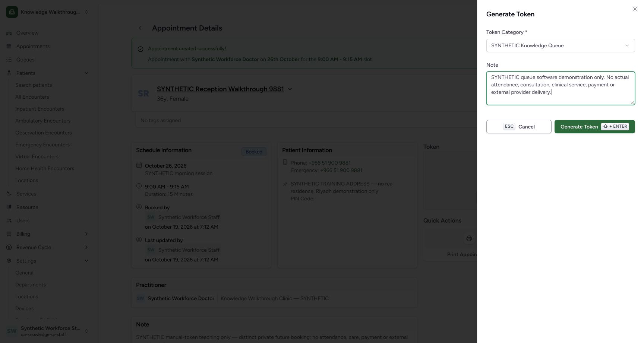Screen dimensions: 644x343
Task: Click the SR patient avatar
Action: pos(143,93)
